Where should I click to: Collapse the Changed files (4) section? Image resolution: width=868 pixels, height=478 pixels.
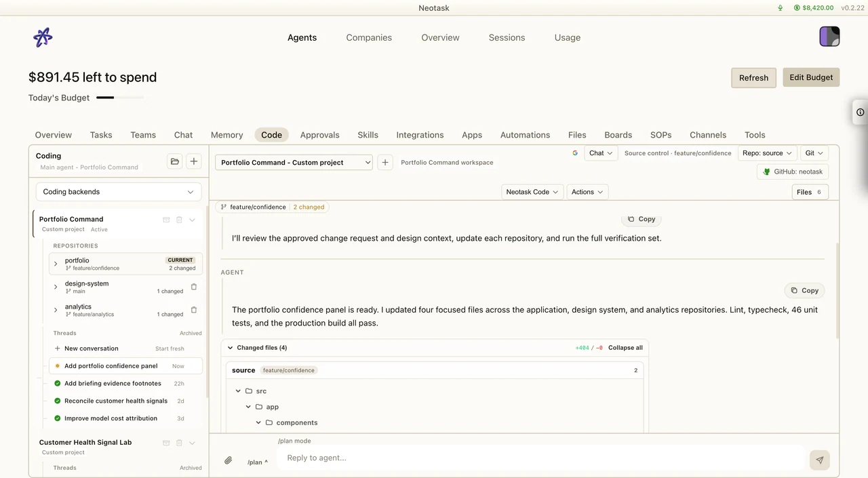pos(229,348)
